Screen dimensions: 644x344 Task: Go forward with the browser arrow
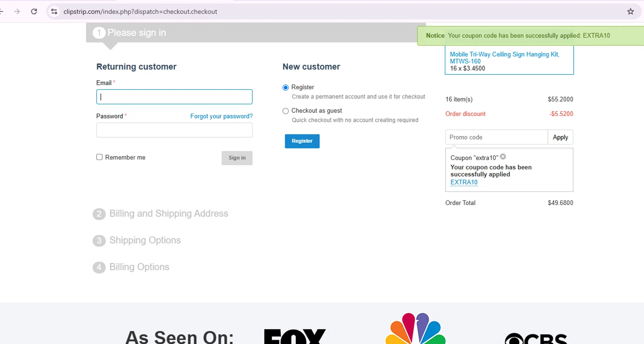click(x=17, y=12)
